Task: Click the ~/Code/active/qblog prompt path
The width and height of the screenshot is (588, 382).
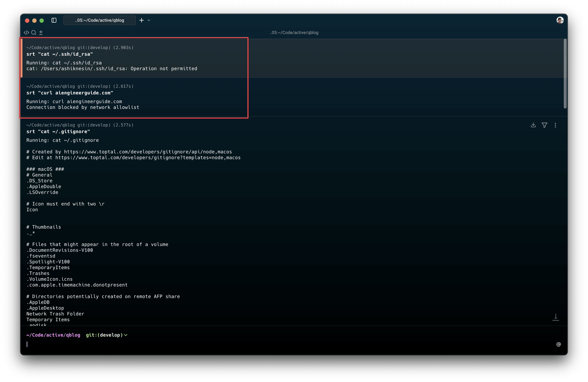Action: click(53, 335)
